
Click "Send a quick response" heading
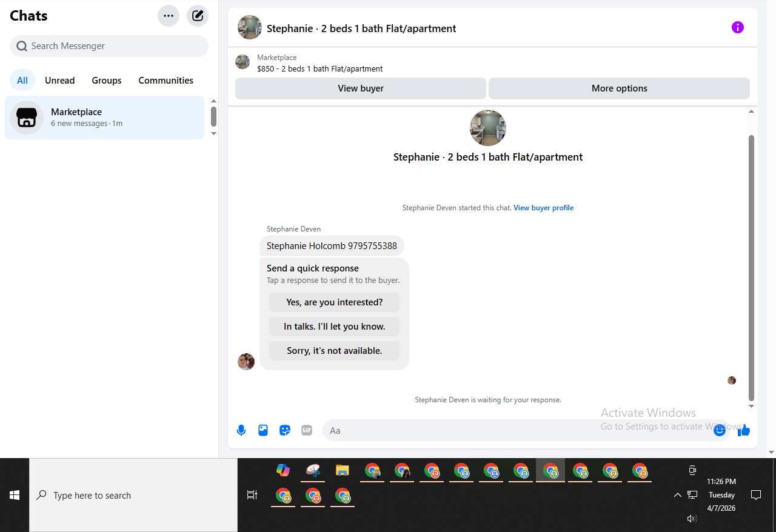click(313, 268)
